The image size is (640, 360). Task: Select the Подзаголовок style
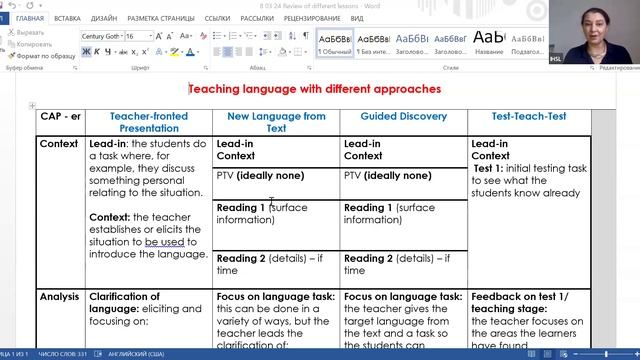click(527, 43)
